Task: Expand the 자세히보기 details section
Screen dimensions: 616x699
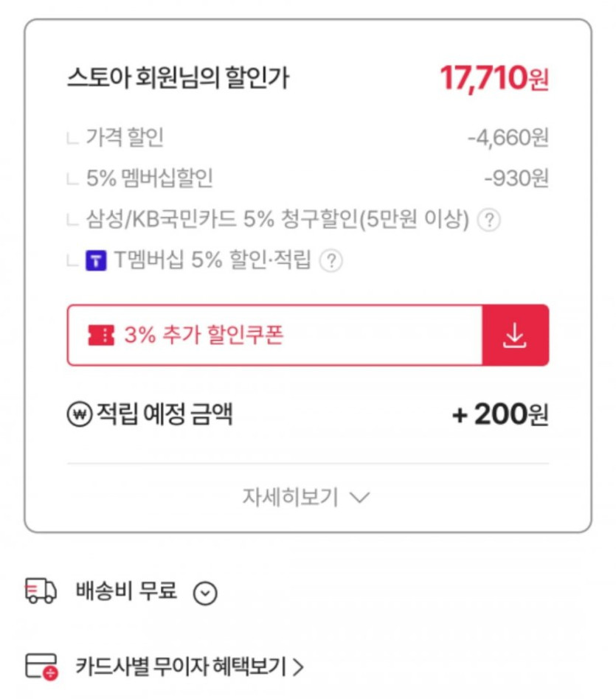Action: 306,498
